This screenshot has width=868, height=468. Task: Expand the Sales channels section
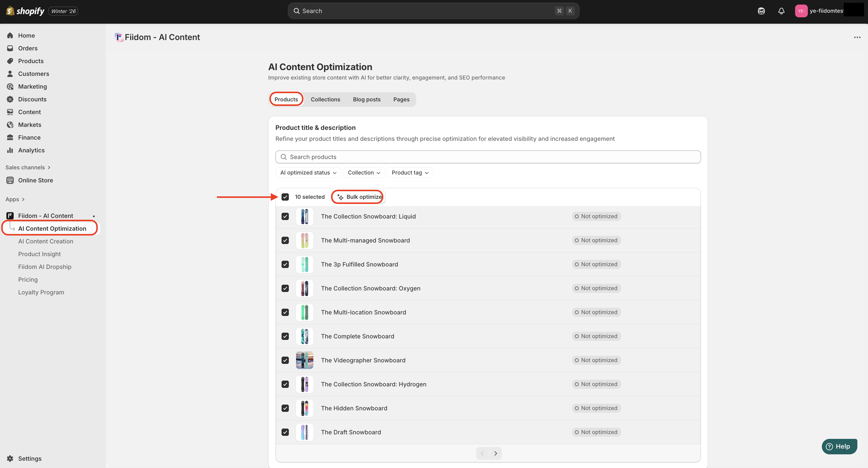(28, 167)
